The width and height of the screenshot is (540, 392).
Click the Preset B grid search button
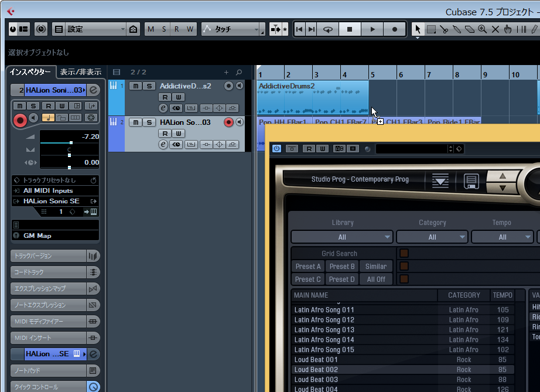pos(342,266)
